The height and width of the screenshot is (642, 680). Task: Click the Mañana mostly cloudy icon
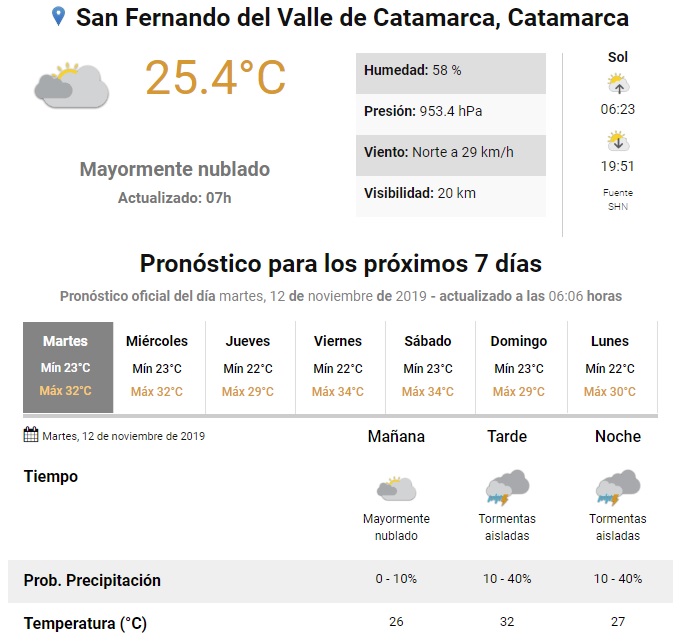click(x=396, y=489)
